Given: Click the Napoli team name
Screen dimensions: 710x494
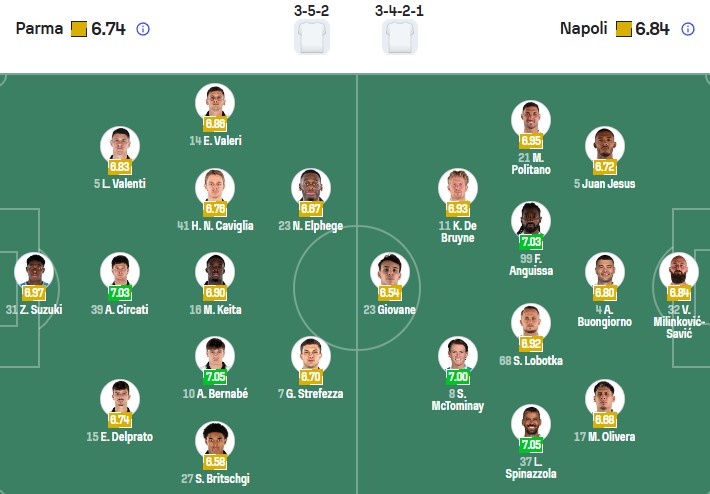Looking at the screenshot, I should pos(583,29).
